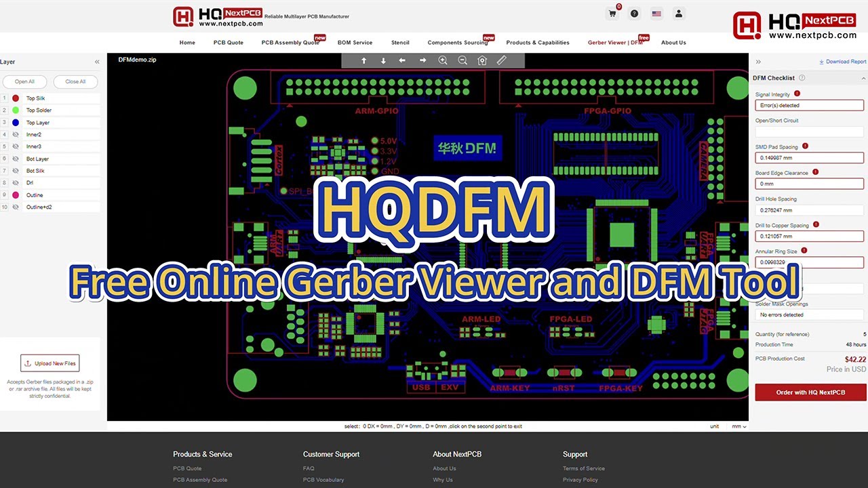Screen dimensions: 868x488
Task: Click the Drill to Copper Spacing error icon
Action: tap(816, 224)
